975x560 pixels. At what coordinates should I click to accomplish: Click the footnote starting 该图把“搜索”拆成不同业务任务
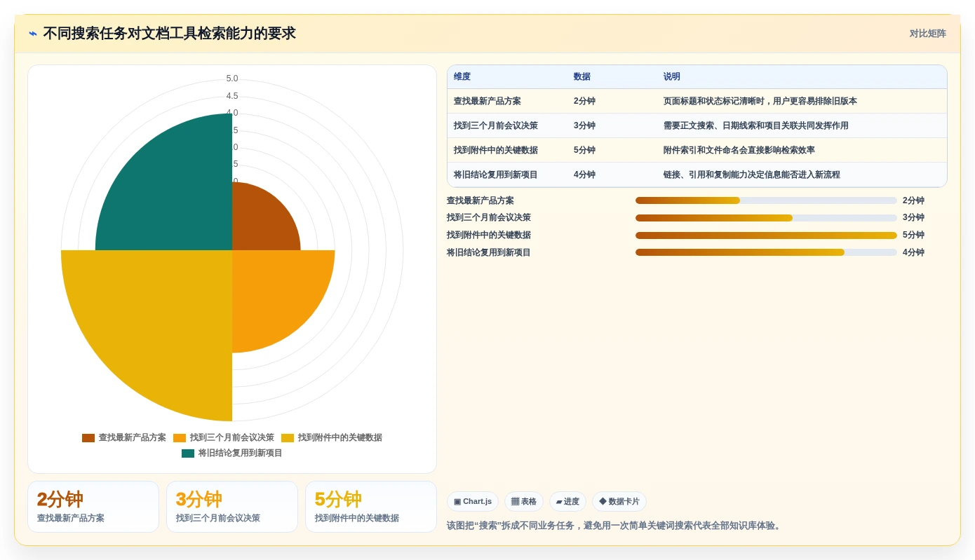point(615,526)
